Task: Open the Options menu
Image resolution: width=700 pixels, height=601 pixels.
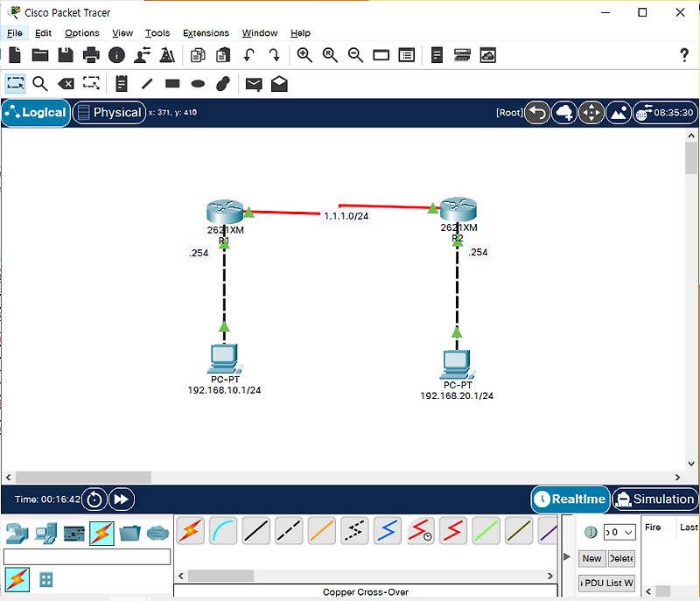Action: click(82, 33)
